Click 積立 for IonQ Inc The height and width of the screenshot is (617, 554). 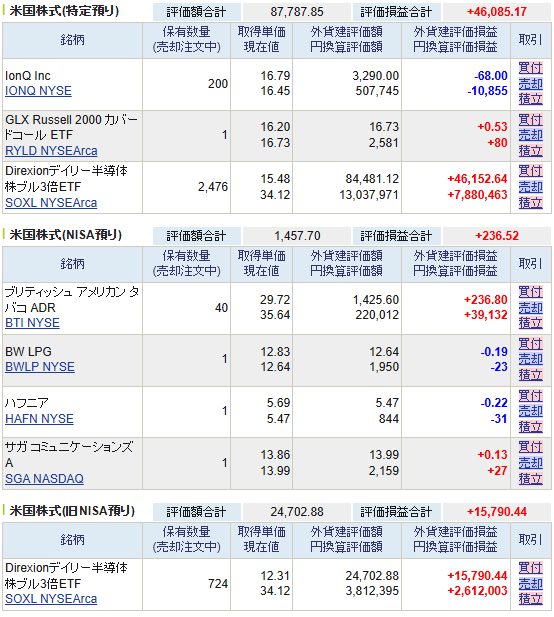(530, 99)
